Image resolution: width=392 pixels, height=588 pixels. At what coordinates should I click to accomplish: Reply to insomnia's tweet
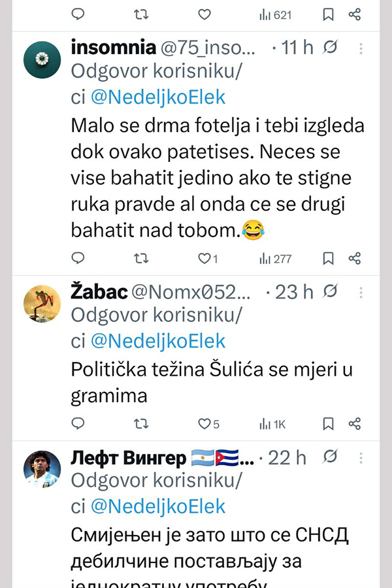click(x=78, y=259)
